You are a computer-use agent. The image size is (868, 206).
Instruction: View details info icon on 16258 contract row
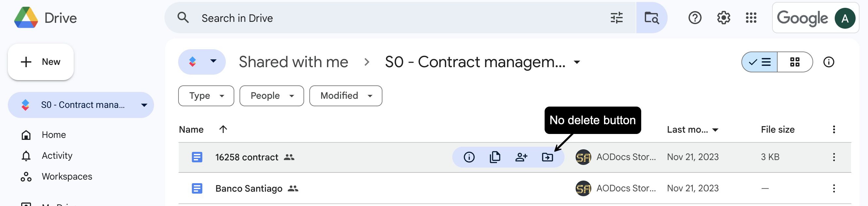click(x=469, y=157)
